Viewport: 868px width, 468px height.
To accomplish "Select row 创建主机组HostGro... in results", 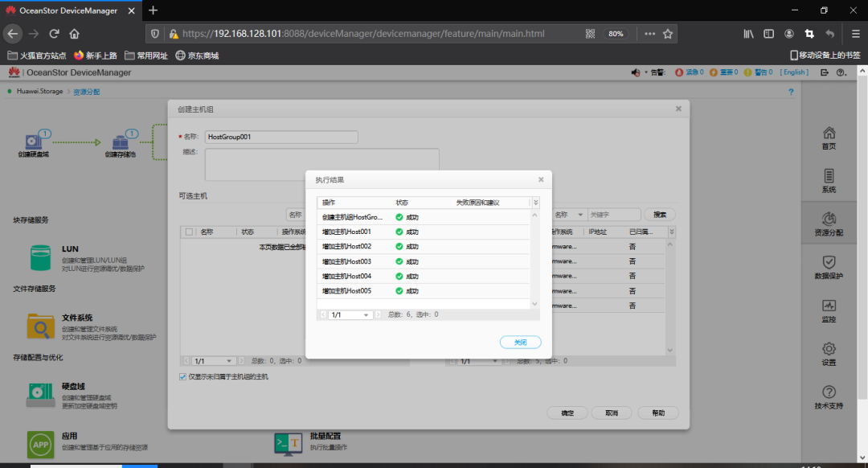I will pos(423,217).
